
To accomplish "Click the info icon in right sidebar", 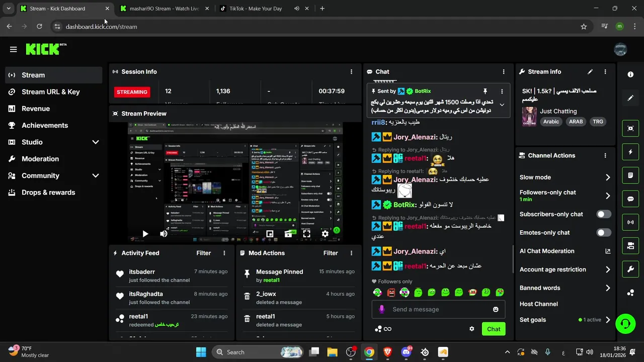I will click(630, 74).
